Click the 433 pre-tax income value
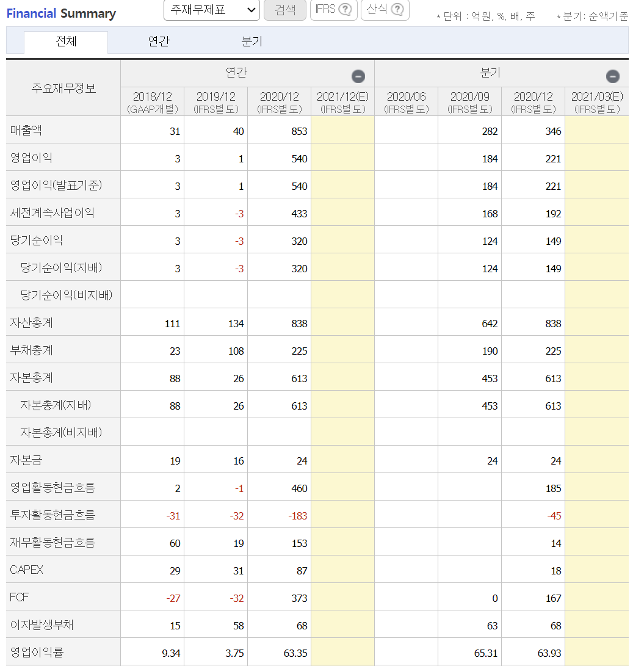Viewport: 644px width, 666px height. pyautogui.click(x=299, y=214)
